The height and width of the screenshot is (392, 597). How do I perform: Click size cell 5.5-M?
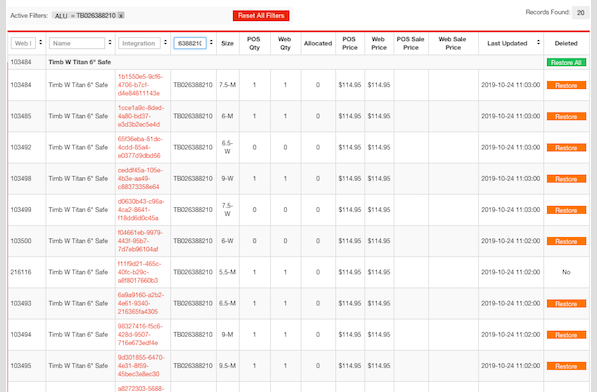(x=227, y=272)
